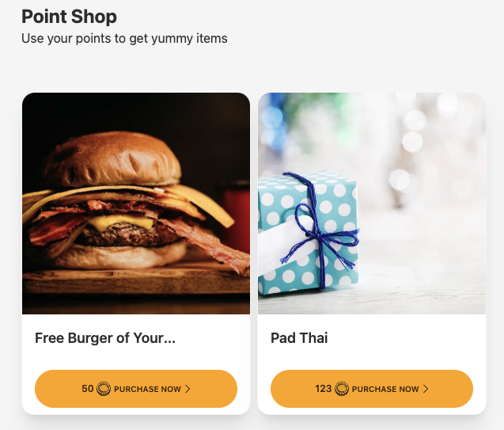Click the blank area right of the burger title

pyautogui.click(x=210, y=338)
